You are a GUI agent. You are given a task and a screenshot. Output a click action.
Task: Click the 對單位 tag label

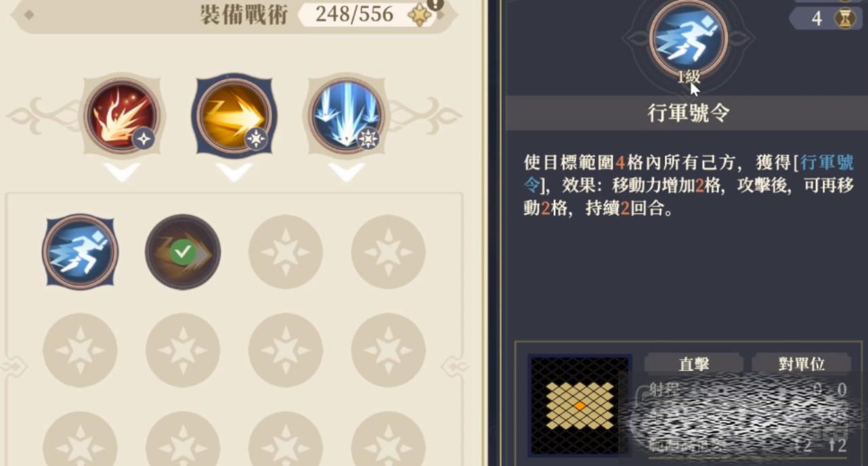pos(802,364)
